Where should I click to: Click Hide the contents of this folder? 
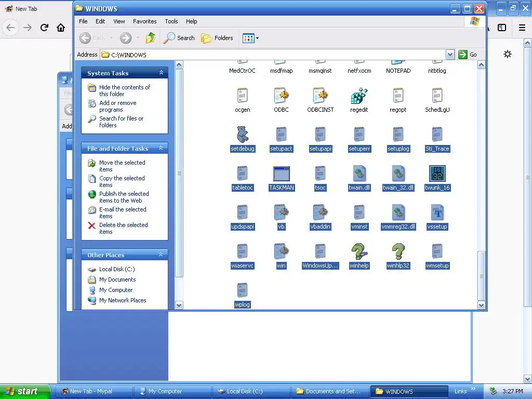coord(125,90)
